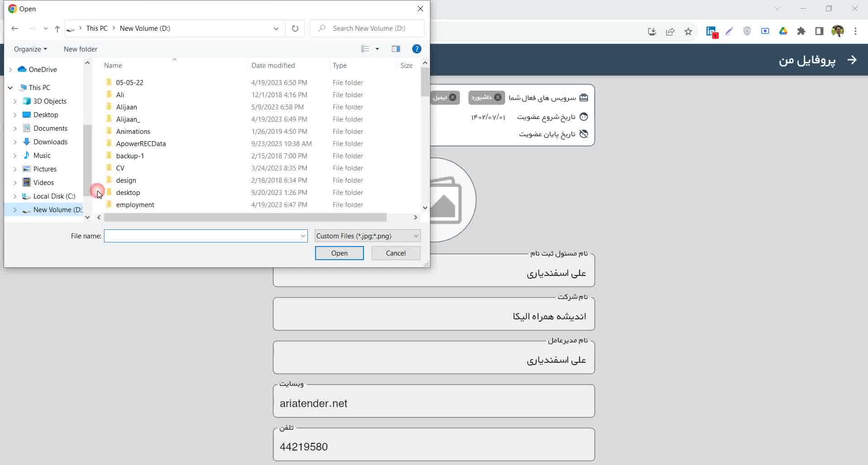Go up one folder level
The width and height of the screenshot is (868, 465).
point(57,28)
